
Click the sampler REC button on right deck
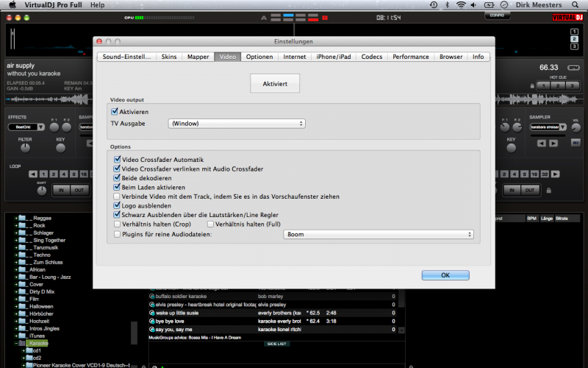576,143
